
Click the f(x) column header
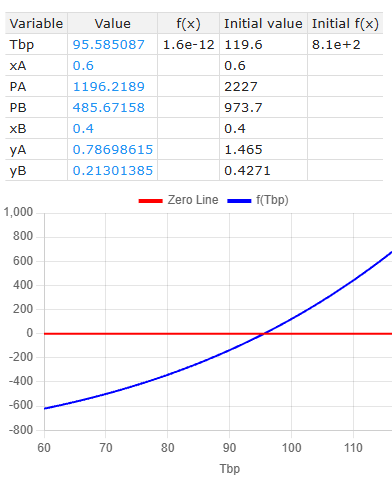(188, 23)
